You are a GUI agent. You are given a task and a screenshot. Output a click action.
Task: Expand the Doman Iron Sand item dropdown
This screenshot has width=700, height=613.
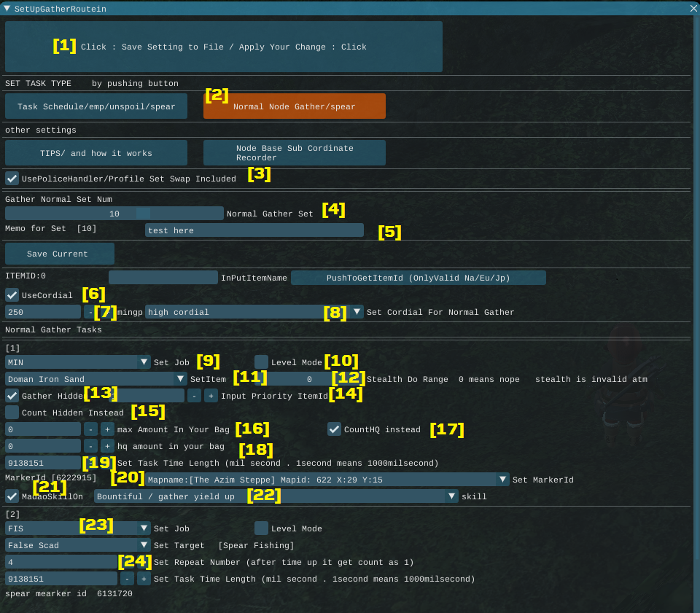pos(181,379)
